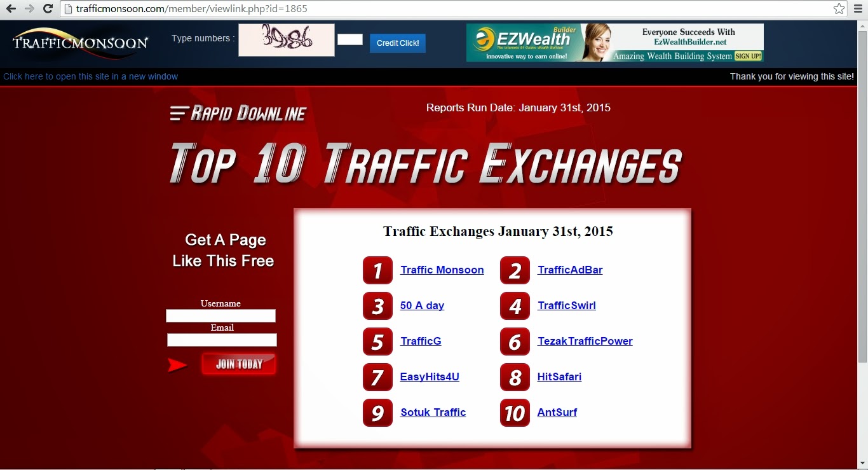Go forward with the browser forward arrow

click(29, 9)
